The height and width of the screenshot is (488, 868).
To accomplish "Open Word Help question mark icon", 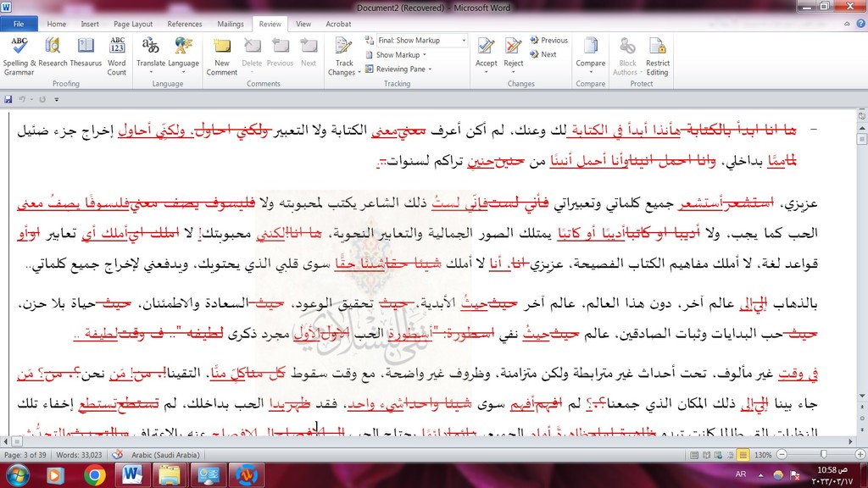I will click(x=860, y=24).
